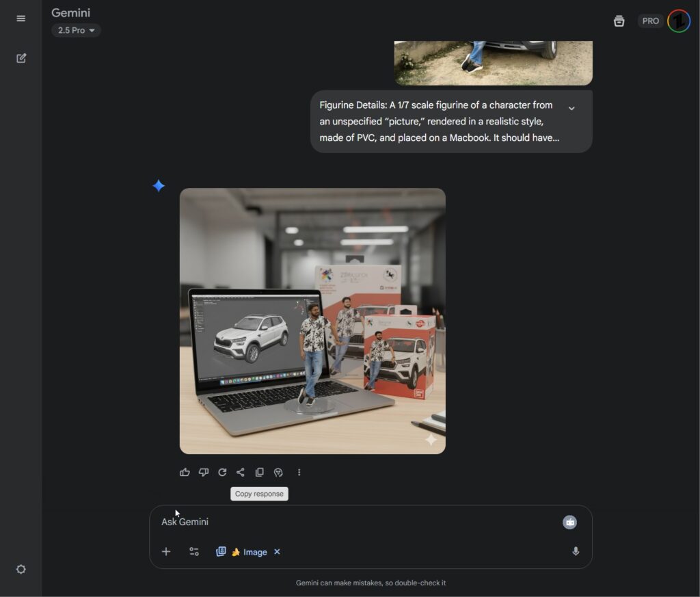Click the plus icon to add files

tap(166, 552)
